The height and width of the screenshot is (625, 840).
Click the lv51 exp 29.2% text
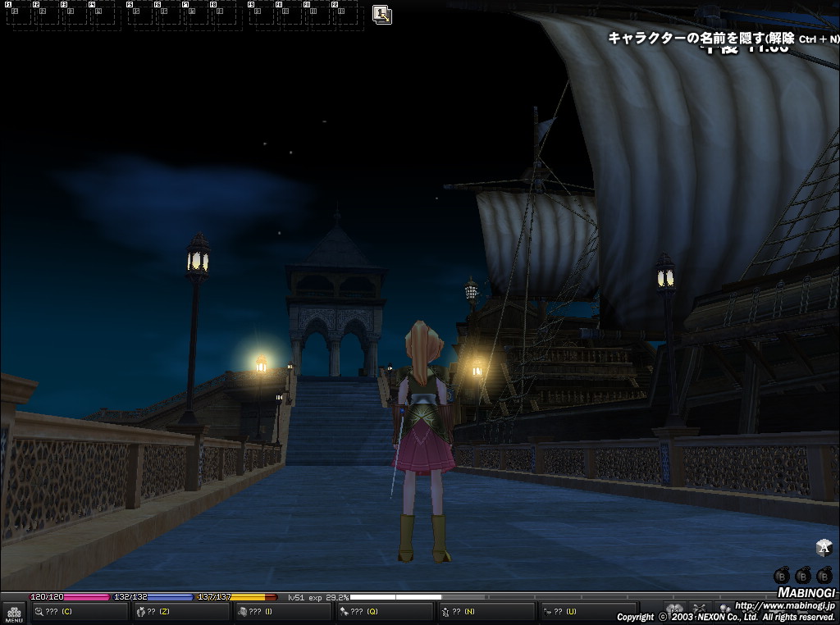click(317, 597)
